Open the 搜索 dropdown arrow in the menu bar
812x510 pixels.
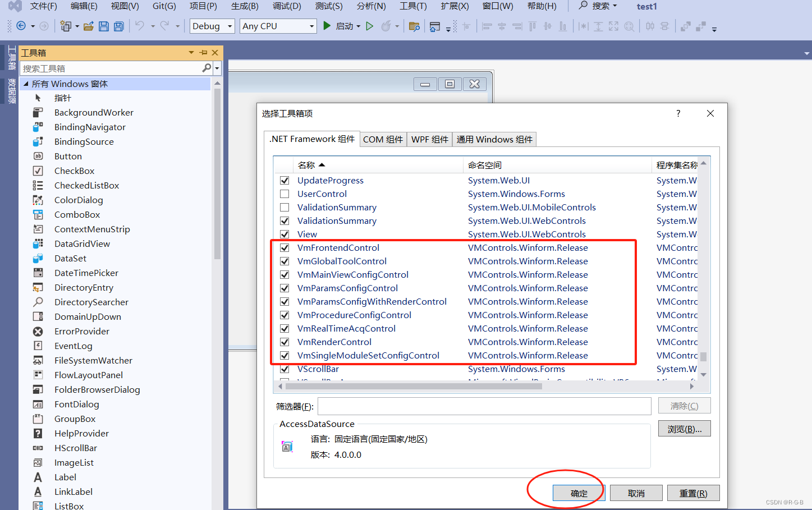pyautogui.click(x=614, y=6)
